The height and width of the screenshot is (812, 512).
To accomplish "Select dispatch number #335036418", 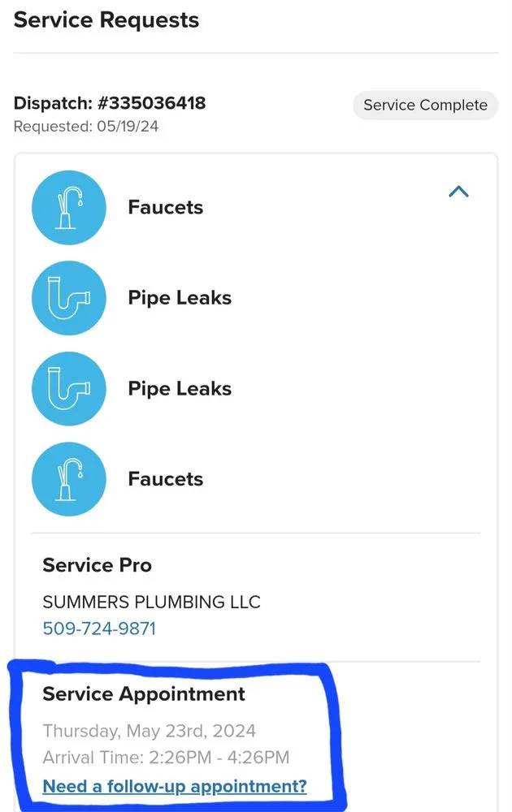I will [111, 103].
